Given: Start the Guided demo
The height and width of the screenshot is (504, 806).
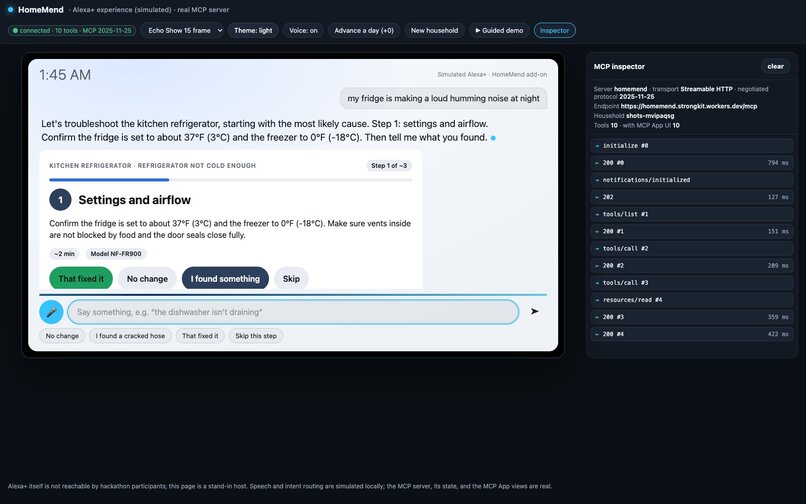Looking at the screenshot, I should pyautogui.click(x=499, y=30).
